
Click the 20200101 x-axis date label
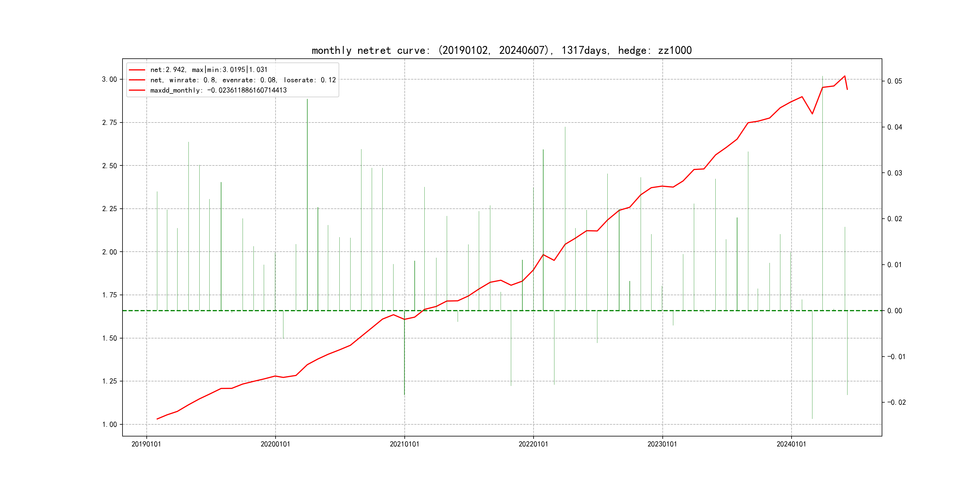coord(276,444)
